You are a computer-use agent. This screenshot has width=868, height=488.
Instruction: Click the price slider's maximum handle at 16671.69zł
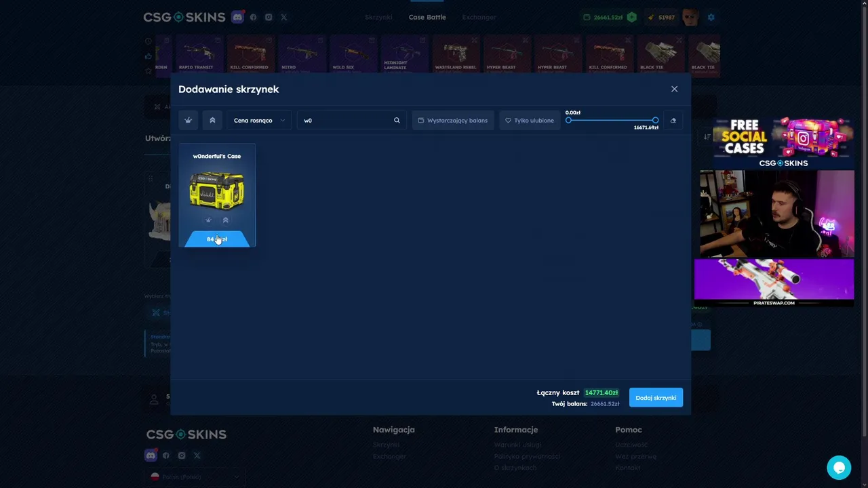[655, 120]
